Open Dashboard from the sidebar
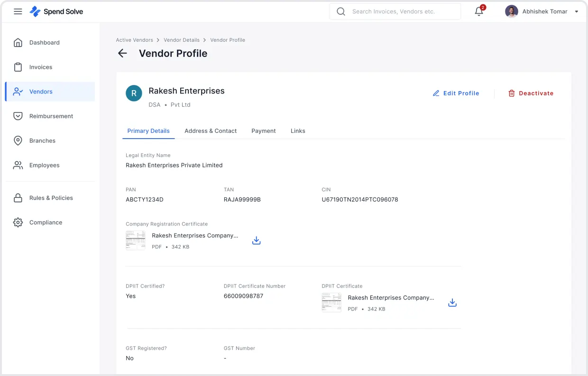588x376 pixels. pyautogui.click(x=44, y=43)
